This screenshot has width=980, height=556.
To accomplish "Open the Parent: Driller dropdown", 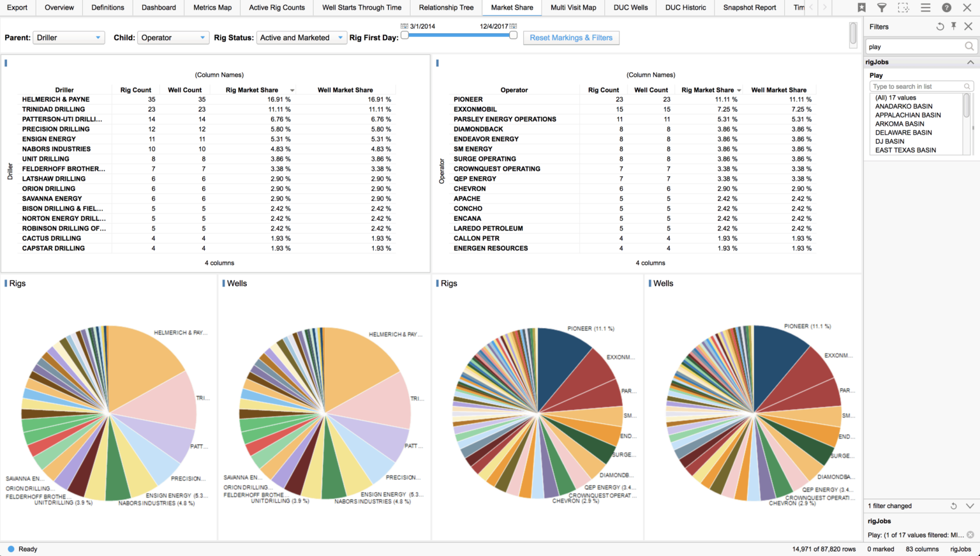I will coord(68,38).
